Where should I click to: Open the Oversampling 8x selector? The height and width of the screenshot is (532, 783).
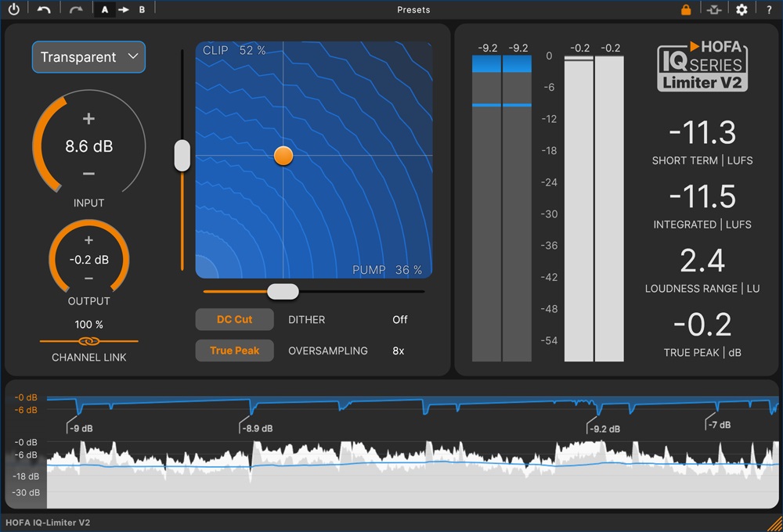(x=398, y=350)
